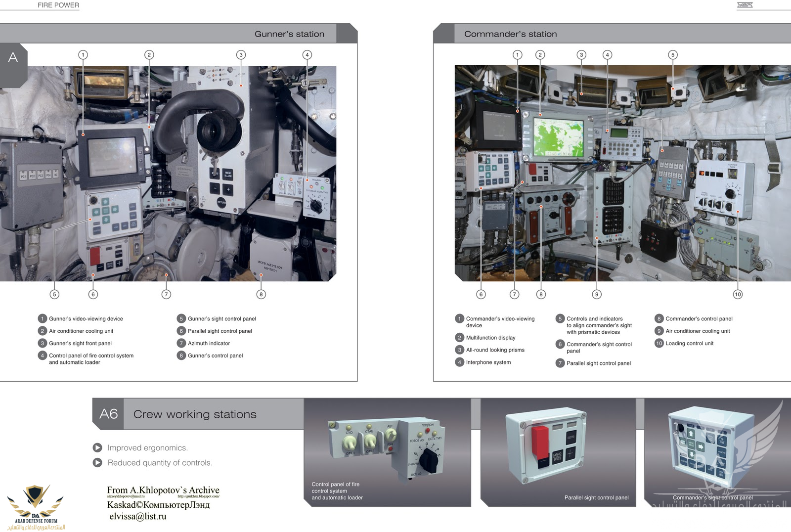
Task: Click the number 7 badge beside "Azimuth indicator"
Action: 181,343
